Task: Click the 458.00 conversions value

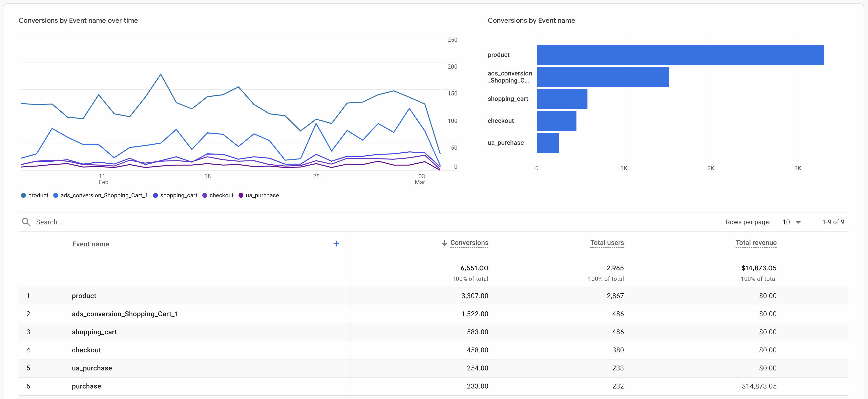Action: pyautogui.click(x=477, y=350)
